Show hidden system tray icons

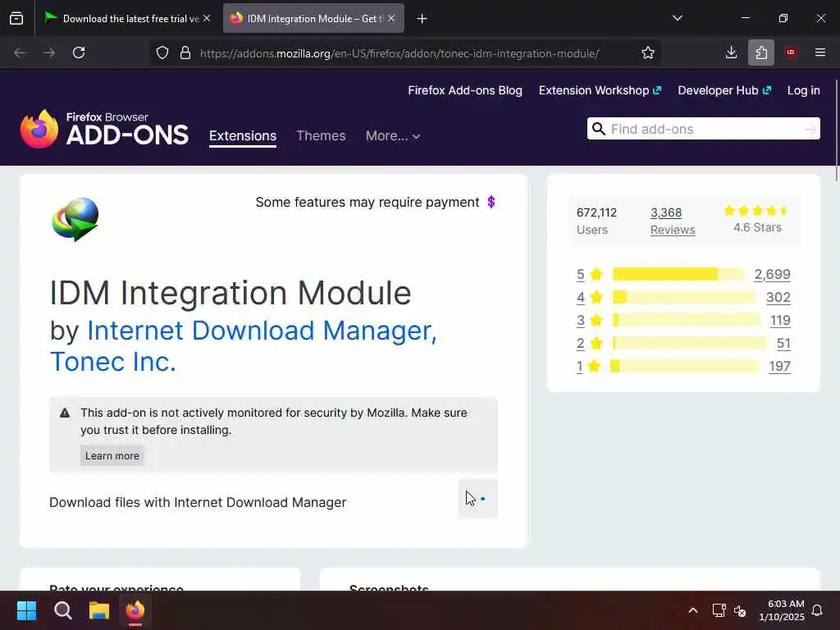point(692,610)
